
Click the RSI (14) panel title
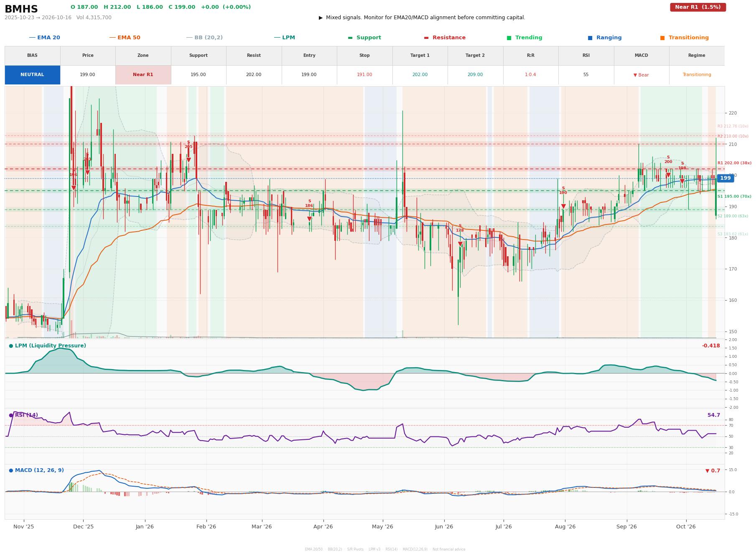point(23,415)
